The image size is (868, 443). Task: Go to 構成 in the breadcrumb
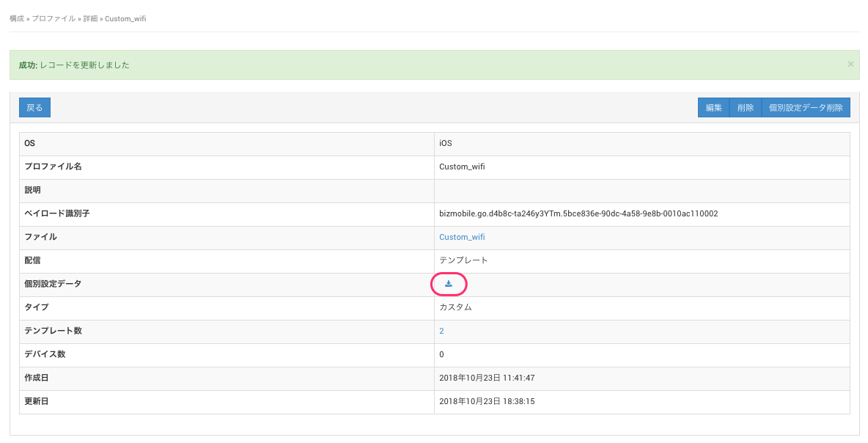[16, 18]
